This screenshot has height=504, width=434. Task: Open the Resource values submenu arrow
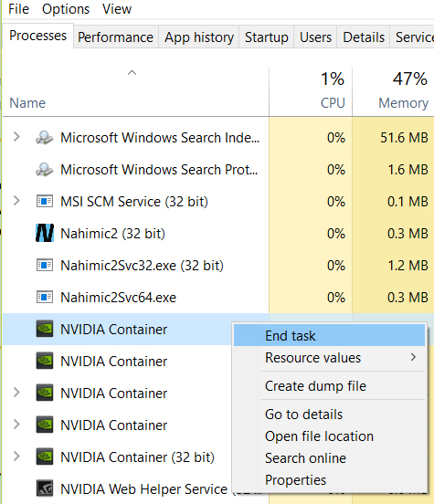click(413, 357)
